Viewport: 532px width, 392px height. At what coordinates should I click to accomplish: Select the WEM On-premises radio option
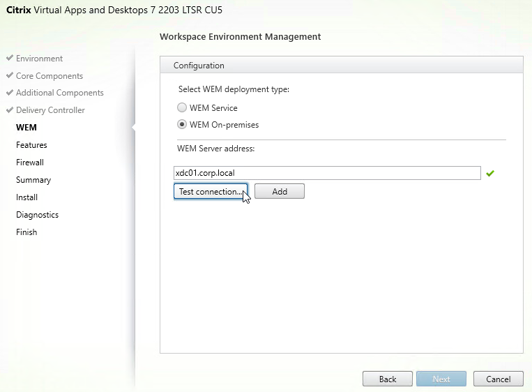(x=182, y=125)
